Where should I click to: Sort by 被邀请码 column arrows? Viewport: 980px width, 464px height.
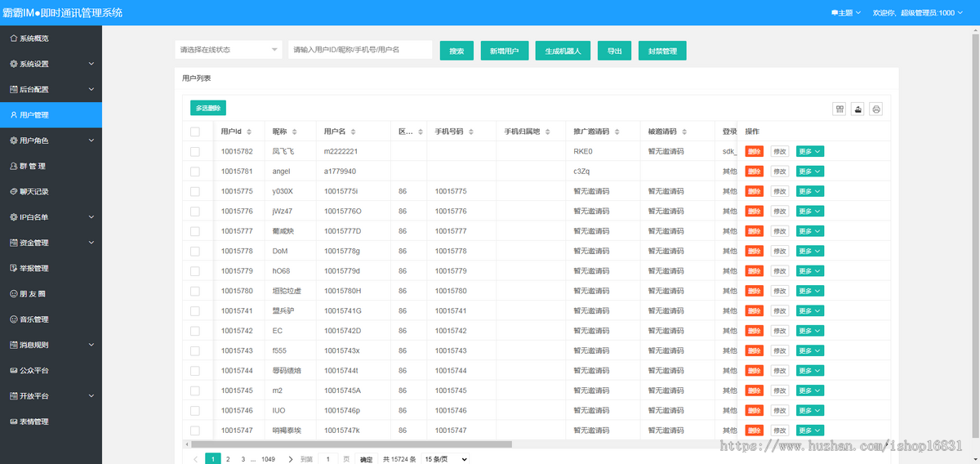tap(684, 132)
